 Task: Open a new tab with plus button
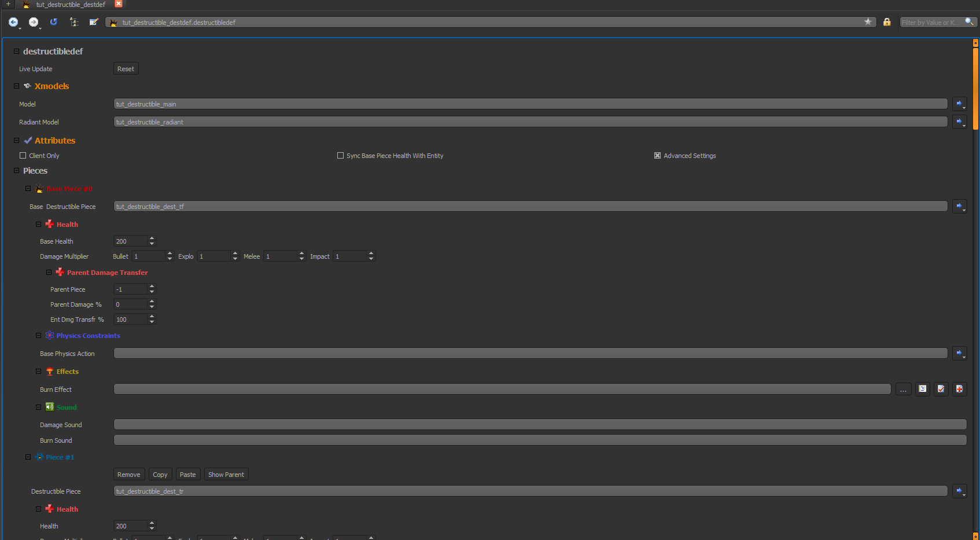[x=8, y=4]
